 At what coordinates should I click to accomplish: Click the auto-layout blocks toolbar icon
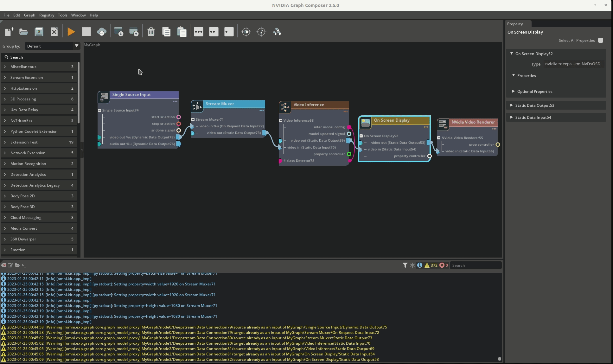(x=277, y=32)
